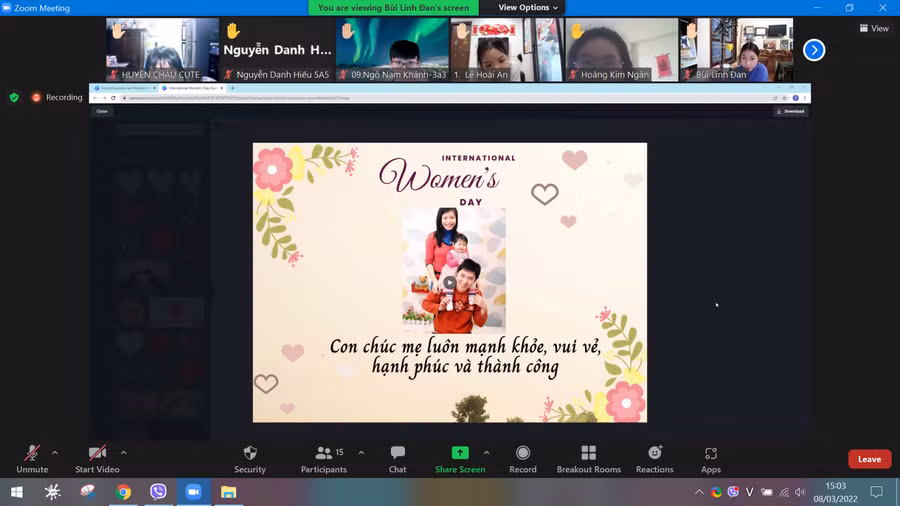
Task: Show next participants with blue arrow
Action: (814, 50)
